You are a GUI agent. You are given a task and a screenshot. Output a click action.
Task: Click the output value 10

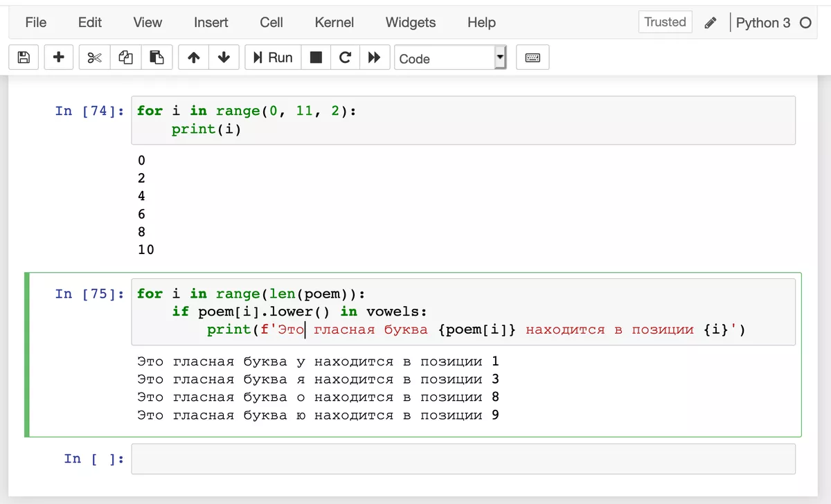tap(146, 249)
